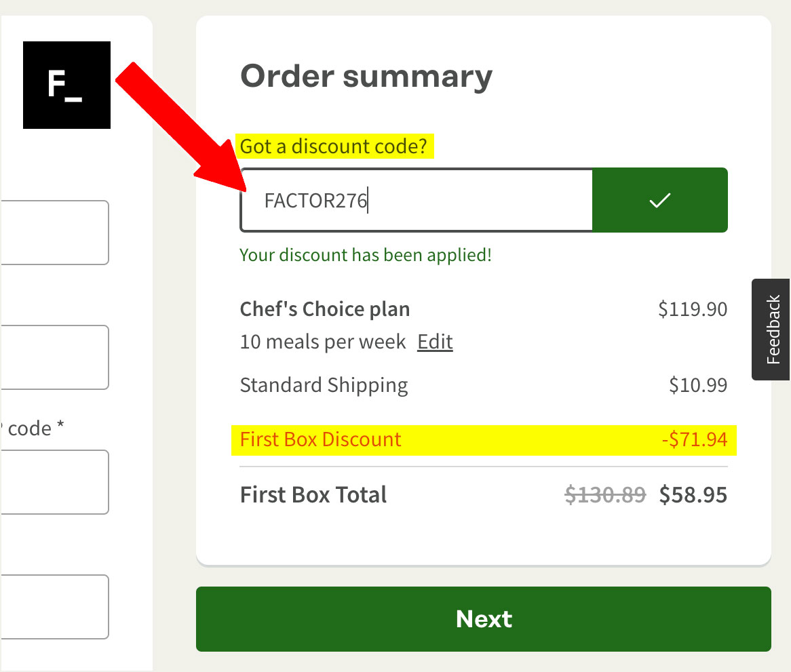Click the crossed-out $130.89 price
This screenshot has width=791, height=672.
[x=605, y=495]
